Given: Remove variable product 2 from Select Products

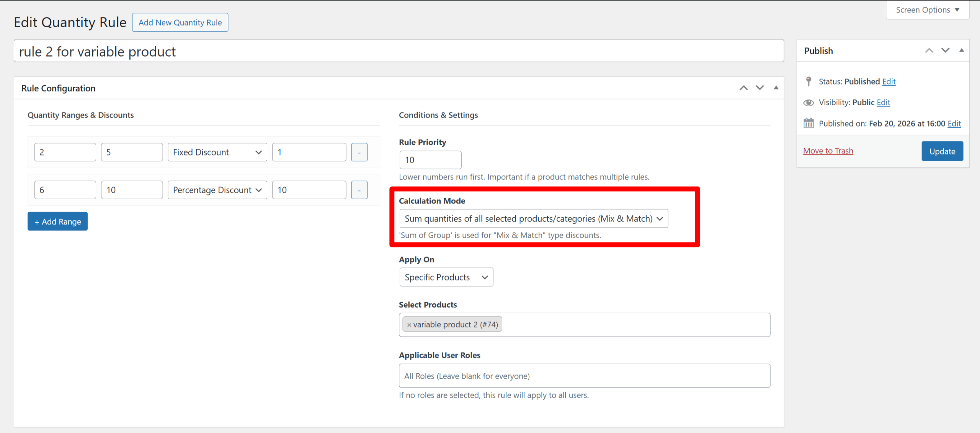Looking at the screenshot, I should click(x=409, y=324).
